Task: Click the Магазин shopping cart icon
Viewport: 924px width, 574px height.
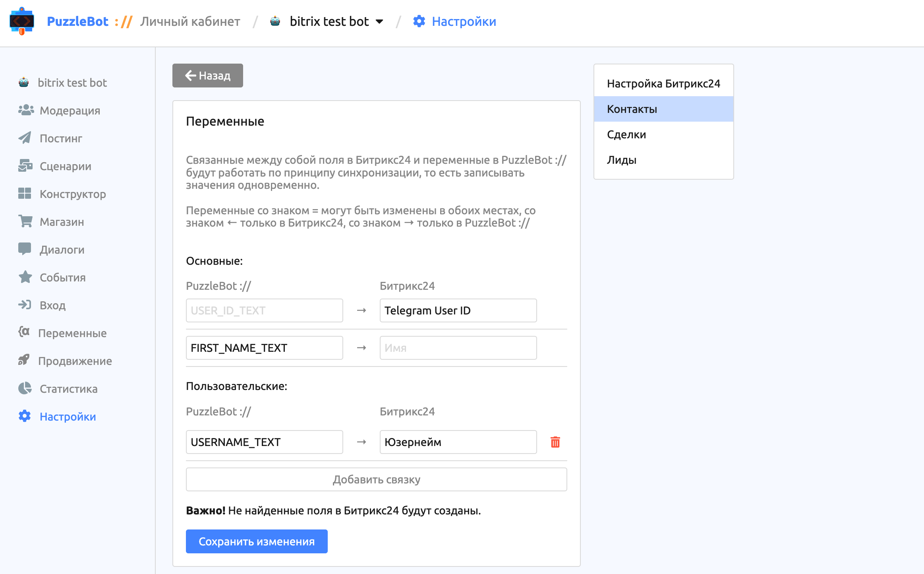Action: click(x=25, y=221)
